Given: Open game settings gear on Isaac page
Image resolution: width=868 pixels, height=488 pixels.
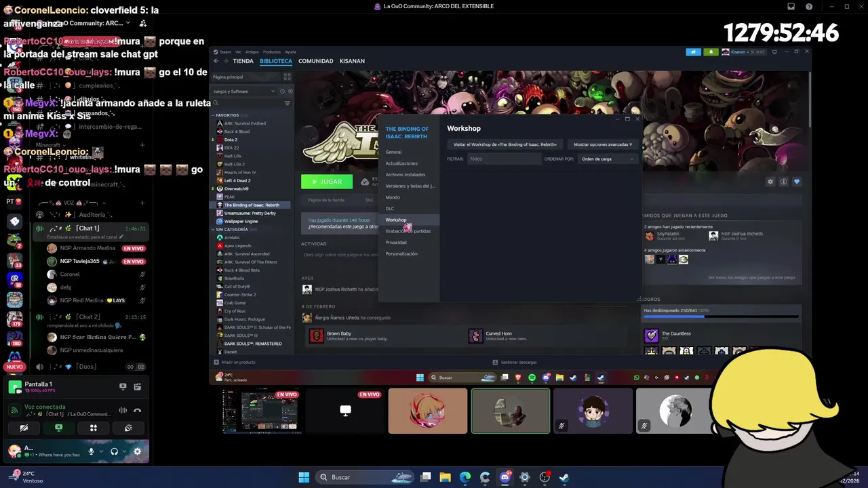Looking at the screenshot, I should [x=770, y=182].
